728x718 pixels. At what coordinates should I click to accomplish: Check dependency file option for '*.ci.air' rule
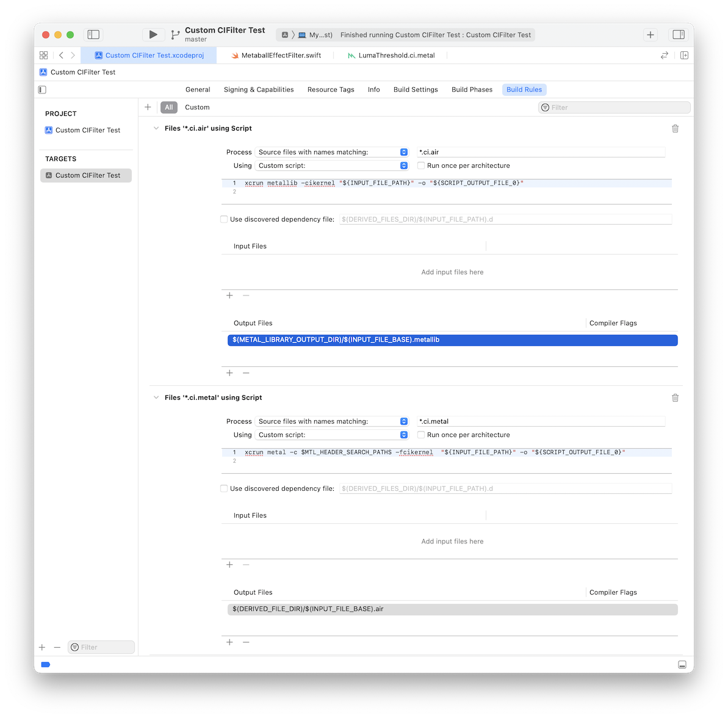click(224, 219)
